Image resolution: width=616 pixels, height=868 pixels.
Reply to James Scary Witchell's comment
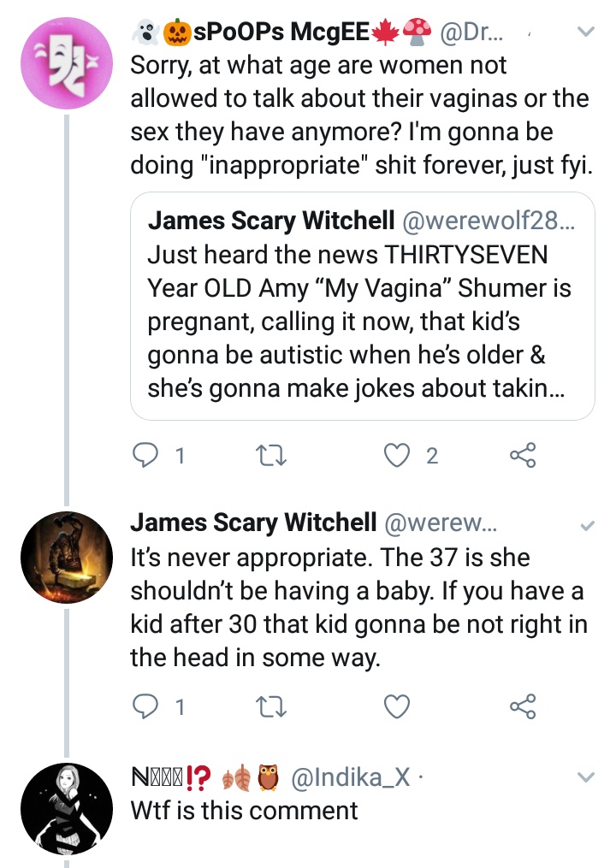pyautogui.click(x=145, y=706)
